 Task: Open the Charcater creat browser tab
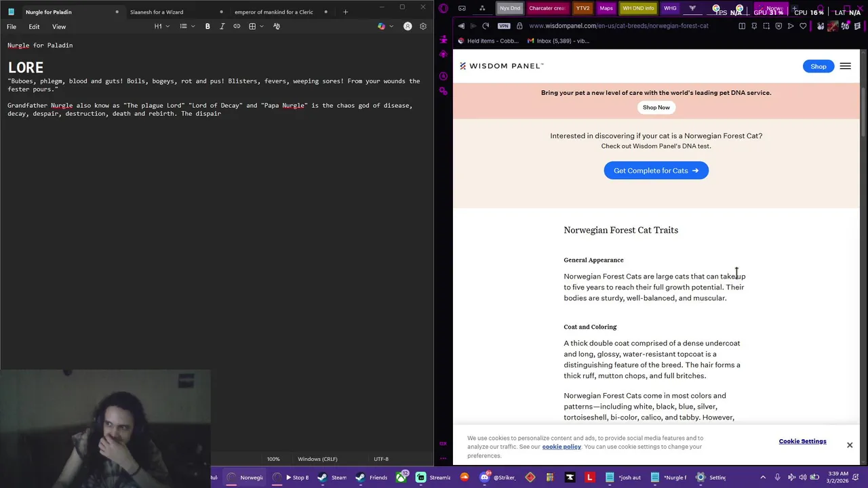point(547,8)
